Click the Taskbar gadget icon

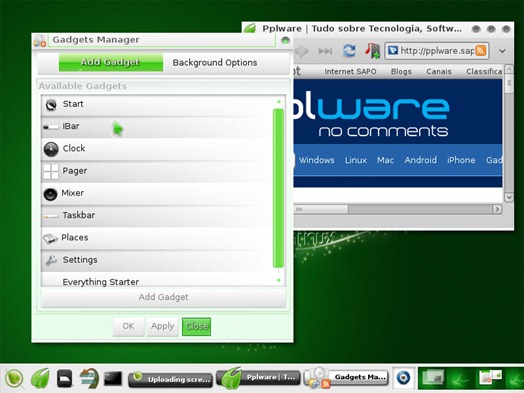pos(51,217)
